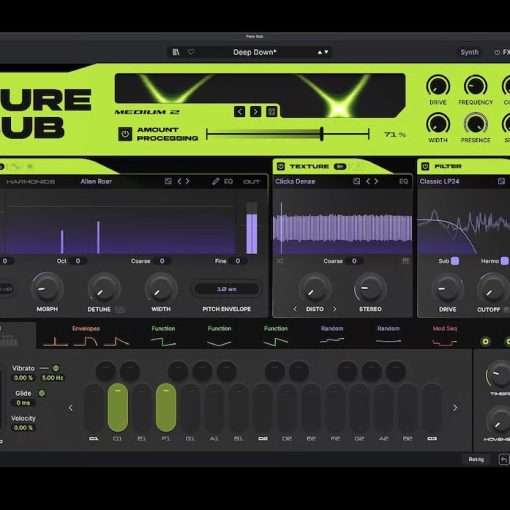
Task: Click the Velocity 0.00 % value
Action: pos(23,428)
